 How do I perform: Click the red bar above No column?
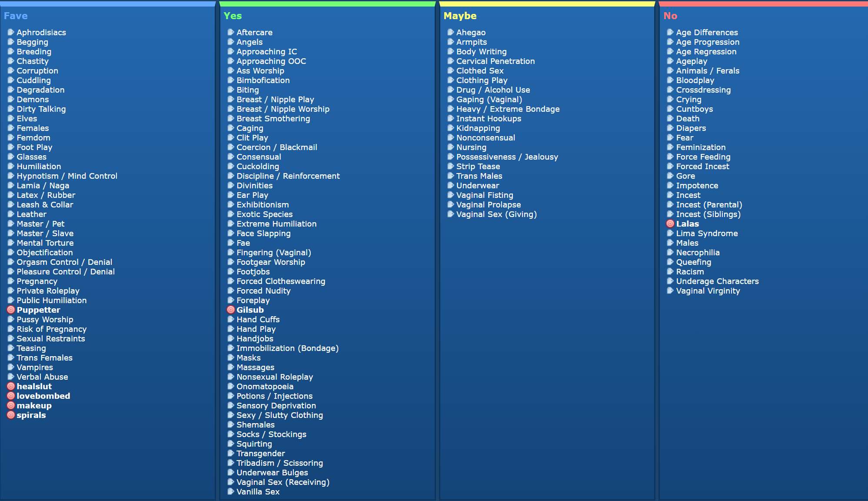point(763,4)
